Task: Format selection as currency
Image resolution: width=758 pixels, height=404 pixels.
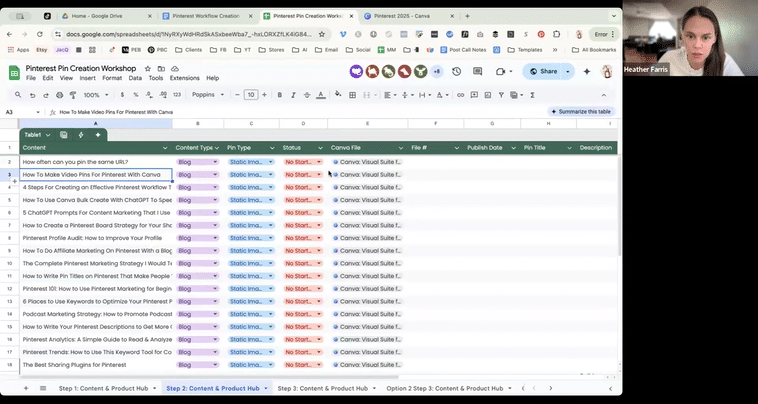Action: pos(122,95)
